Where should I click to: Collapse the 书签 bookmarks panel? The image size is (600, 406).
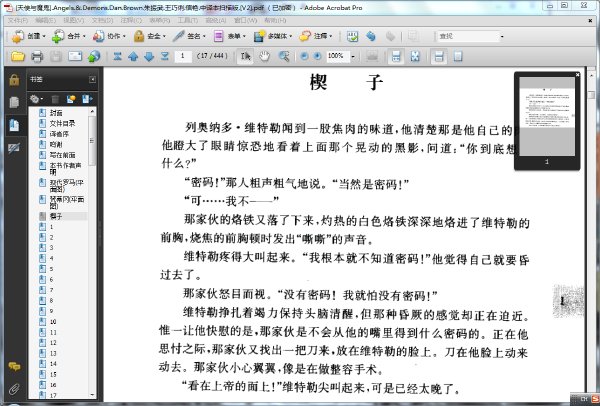point(93,79)
